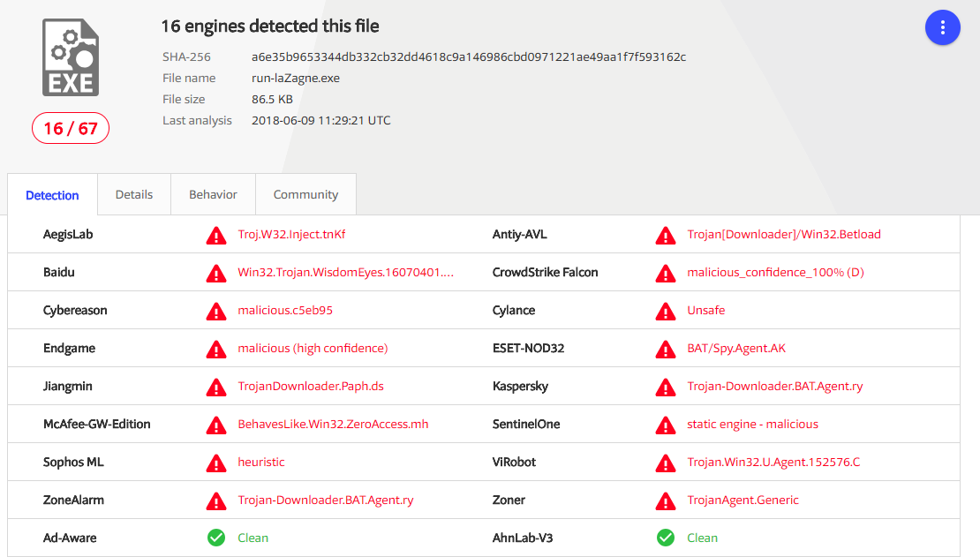Image resolution: width=980 pixels, height=557 pixels.
Task: Open the Community tab
Action: point(305,194)
